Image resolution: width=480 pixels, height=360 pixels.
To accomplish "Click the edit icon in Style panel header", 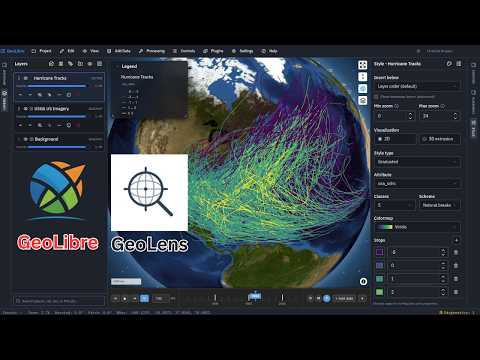I will (449, 64).
